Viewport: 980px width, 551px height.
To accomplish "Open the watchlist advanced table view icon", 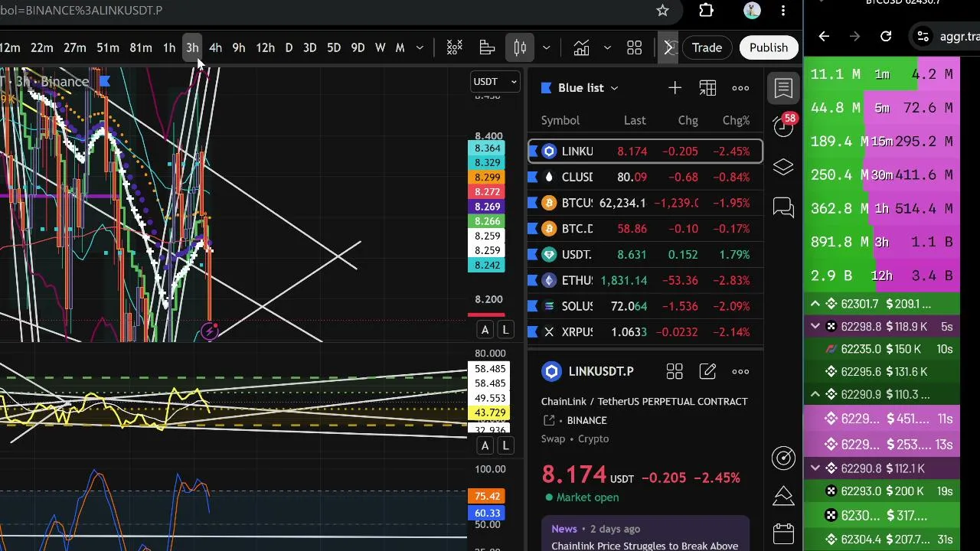I will pos(707,88).
